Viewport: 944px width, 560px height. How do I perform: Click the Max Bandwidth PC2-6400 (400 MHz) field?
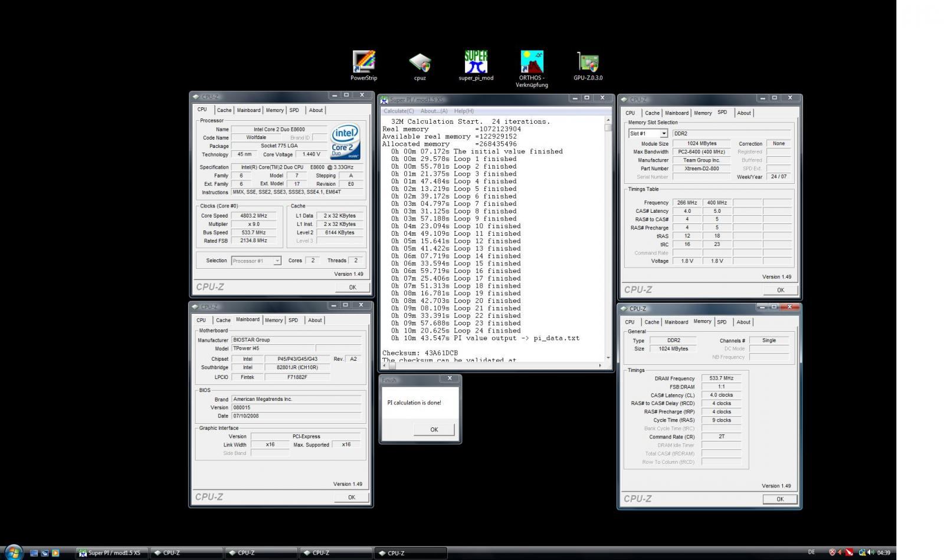pos(702,152)
